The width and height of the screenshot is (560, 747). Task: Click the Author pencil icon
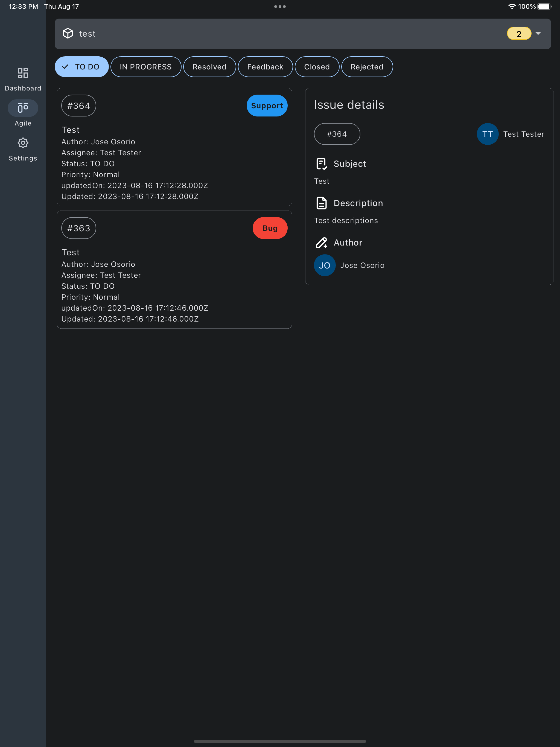321,243
